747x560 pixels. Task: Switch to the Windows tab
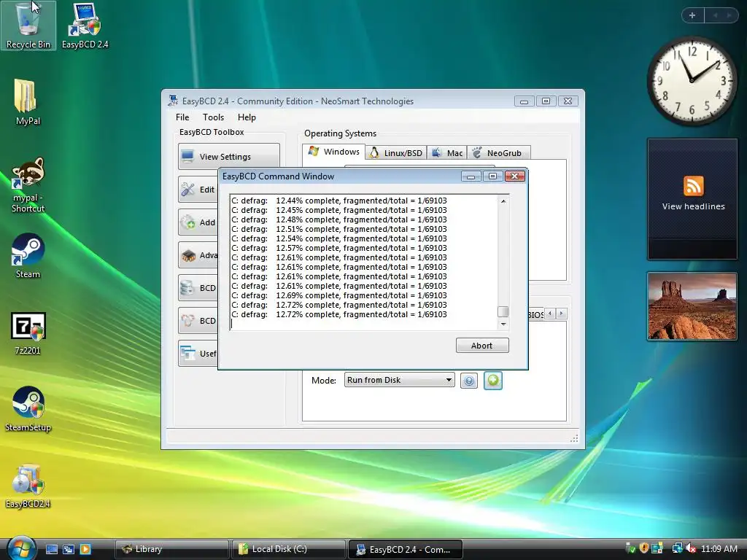tap(334, 152)
